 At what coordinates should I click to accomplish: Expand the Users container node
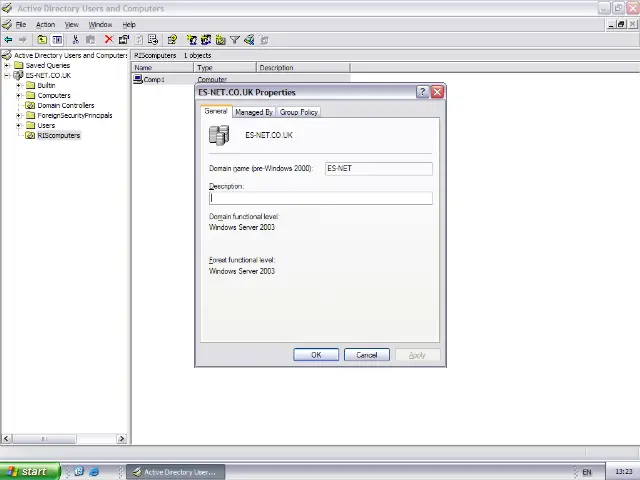[x=18, y=125]
